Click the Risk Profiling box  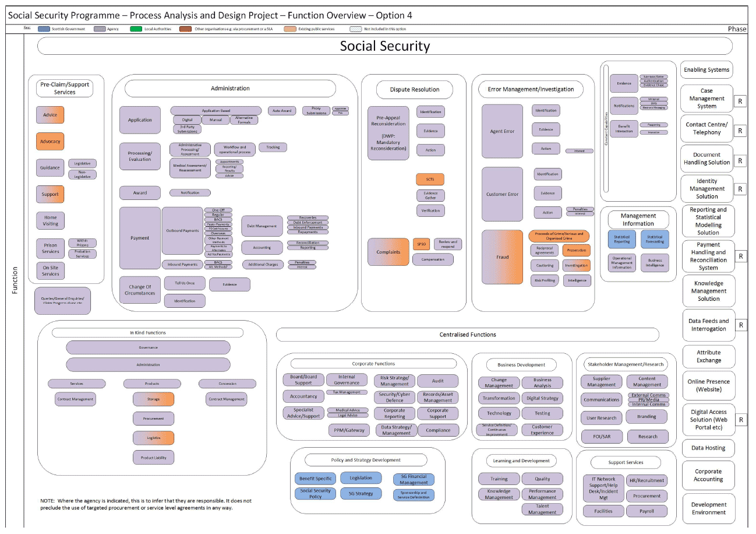pos(545,280)
